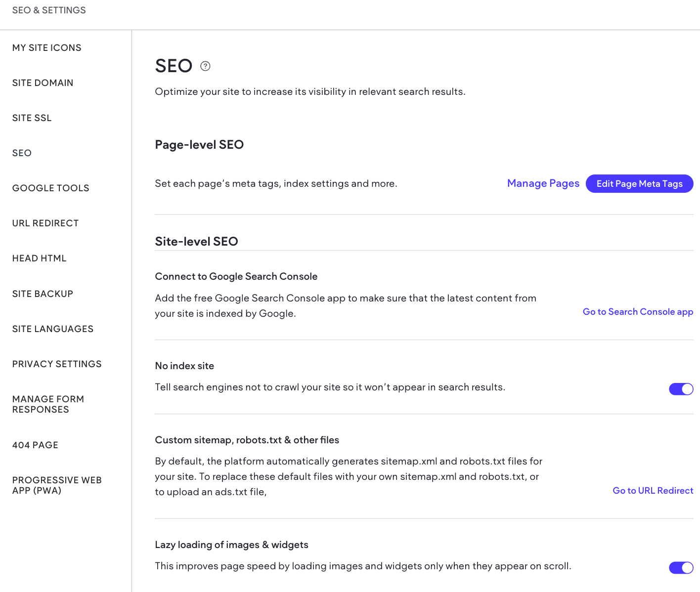Image resolution: width=700 pixels, height=592 pixels.
Task: Disable lazy loading of images & widgets
Action: tap(681, 568)
